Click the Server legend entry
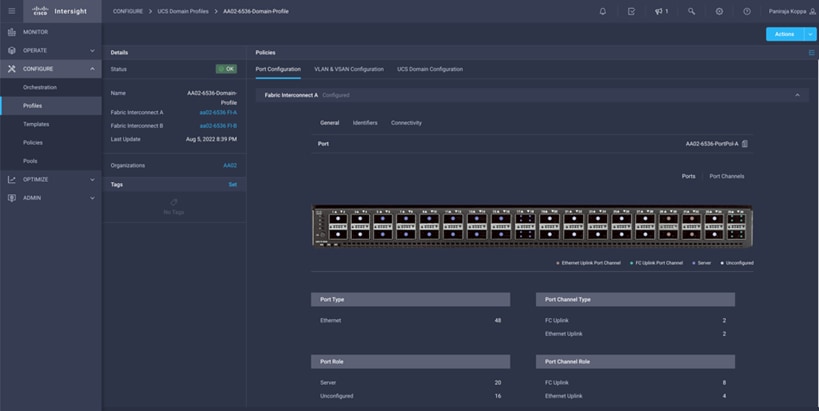Image resolution: width=819 pixels, height=411 pixels. pos(701,263)
